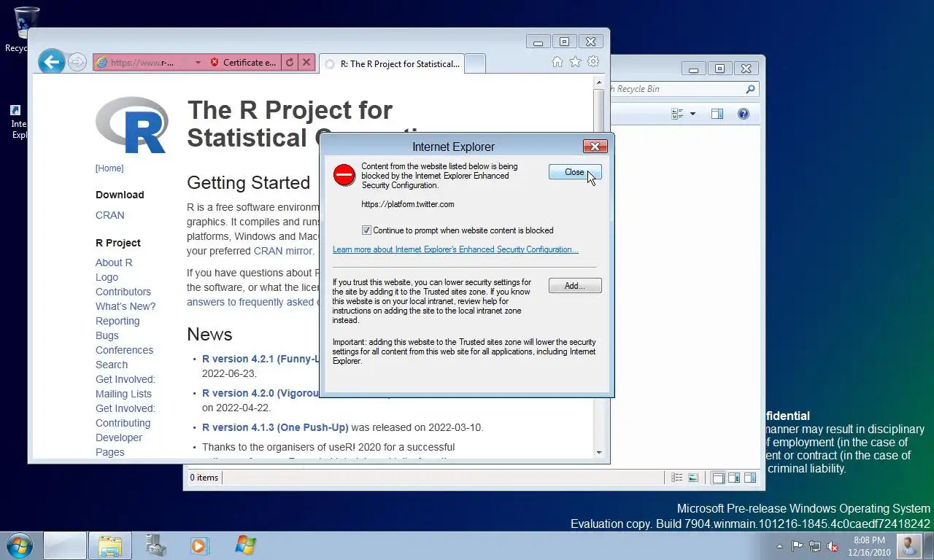Open the IE Tools gear icon
This screenshot has height=560, width=934.
coord(593,62)
